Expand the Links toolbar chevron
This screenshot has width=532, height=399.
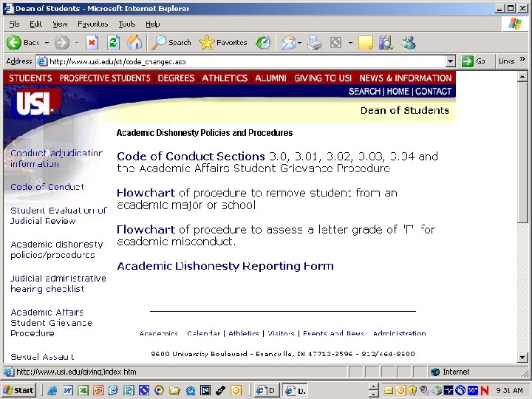pyautogui.click(x=522, y=59)
